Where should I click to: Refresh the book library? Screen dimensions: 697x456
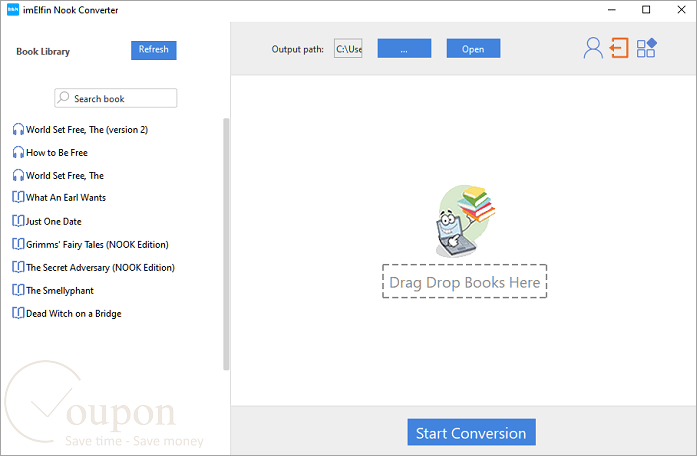pyautogui.click(x=153, y=50)
